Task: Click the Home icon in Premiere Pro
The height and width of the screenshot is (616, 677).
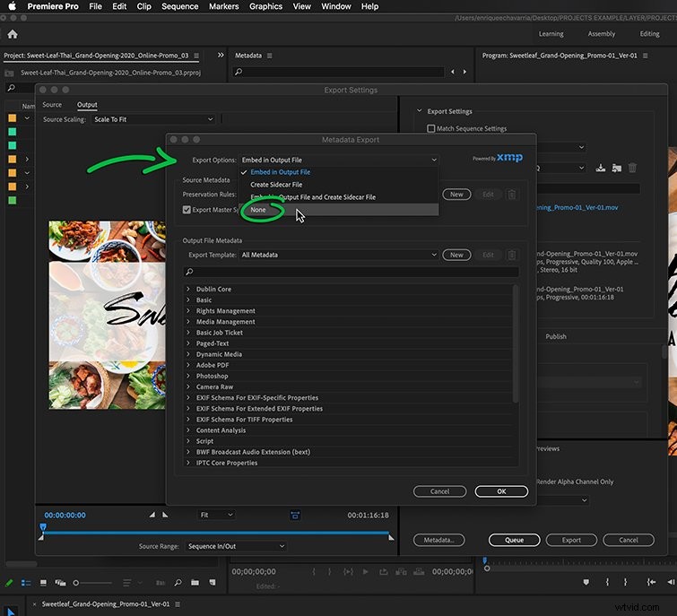Action: [x=13, y=34]
